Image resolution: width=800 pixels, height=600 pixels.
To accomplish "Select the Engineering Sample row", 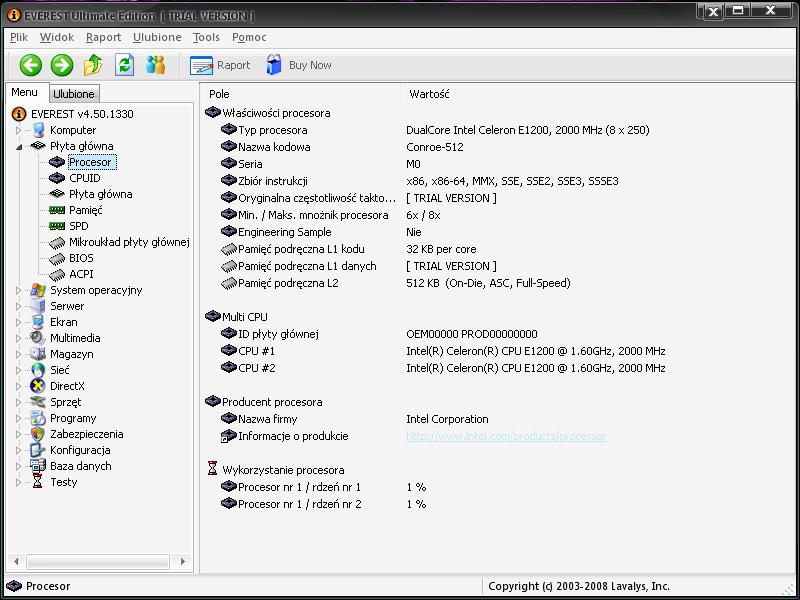I will tap(321, 232).
